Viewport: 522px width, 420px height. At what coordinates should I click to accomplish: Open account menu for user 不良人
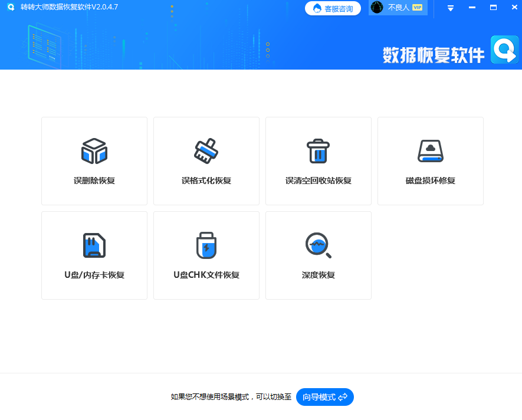click(x=396, y=8)
